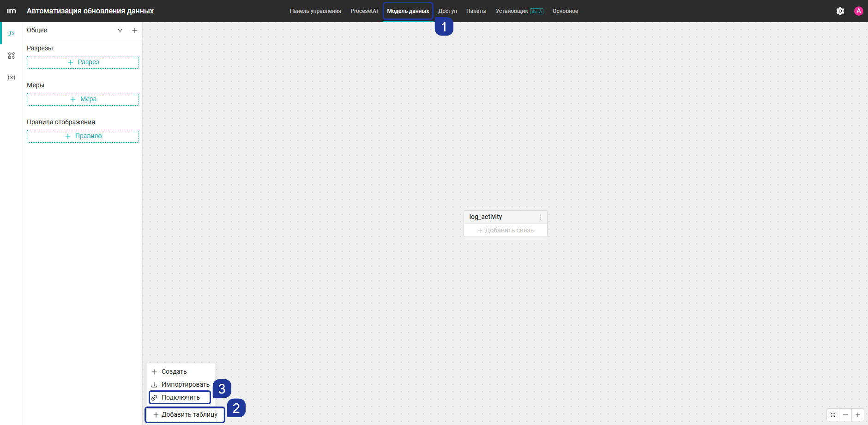
Task: Click the plus icon next to Общее
Action: 135,30
